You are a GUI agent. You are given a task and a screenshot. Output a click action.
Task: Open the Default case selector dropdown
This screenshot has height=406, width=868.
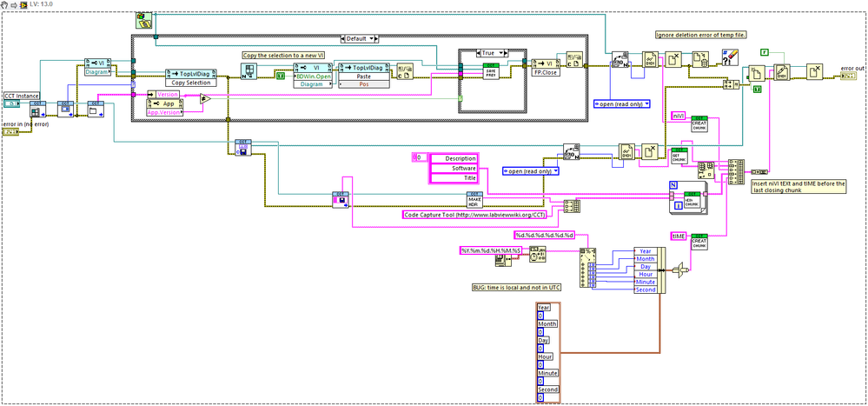tap(372, 39)
